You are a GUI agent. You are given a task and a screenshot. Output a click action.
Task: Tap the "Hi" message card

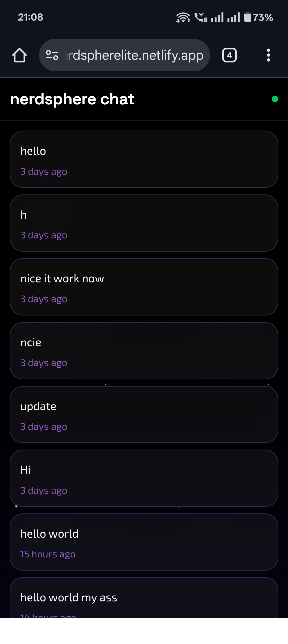pyautogui.click(x=144, y=478)
